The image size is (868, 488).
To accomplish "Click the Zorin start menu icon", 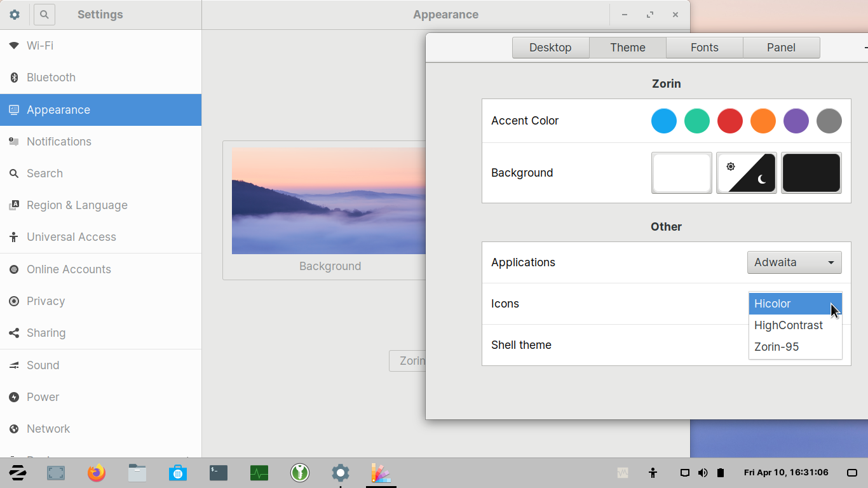I will [17, 473].
